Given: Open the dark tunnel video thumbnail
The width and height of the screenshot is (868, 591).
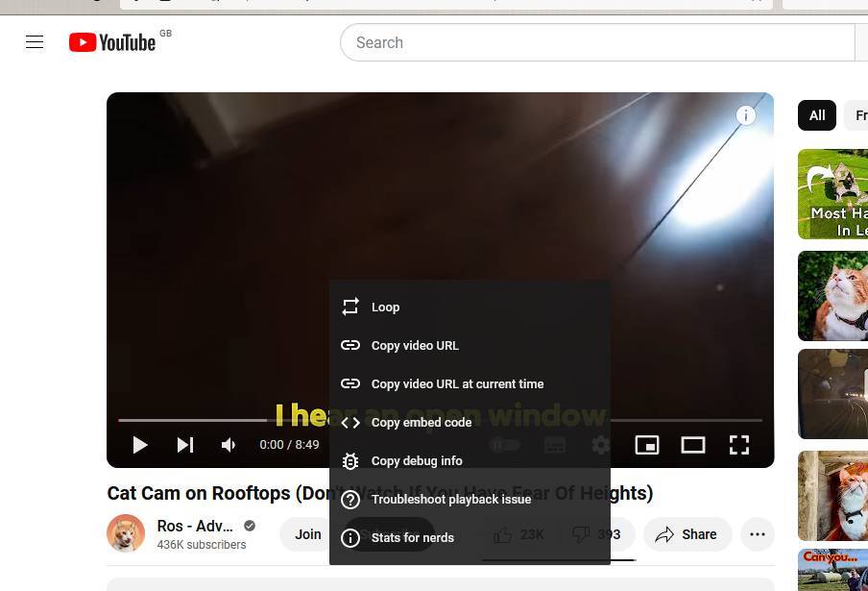Looking at the screenshot, I should tap(832, 394).
